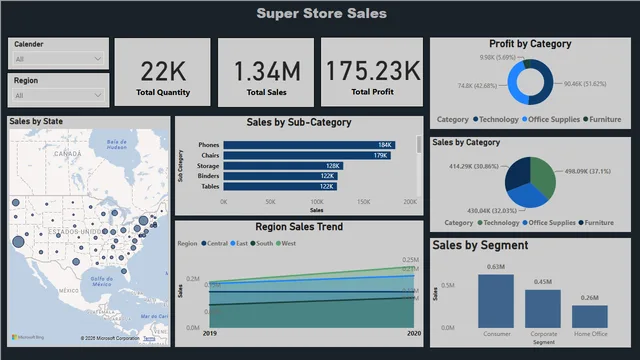Click the 2020 axis label

pyautogui.click(x=414, y=333)
